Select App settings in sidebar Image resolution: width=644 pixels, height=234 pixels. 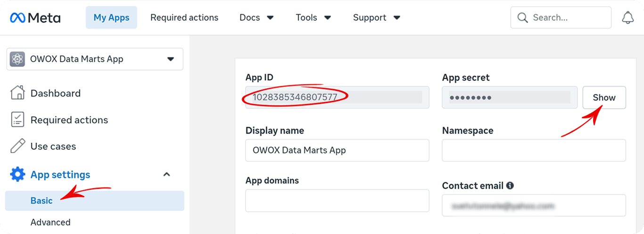click(60, 175)
